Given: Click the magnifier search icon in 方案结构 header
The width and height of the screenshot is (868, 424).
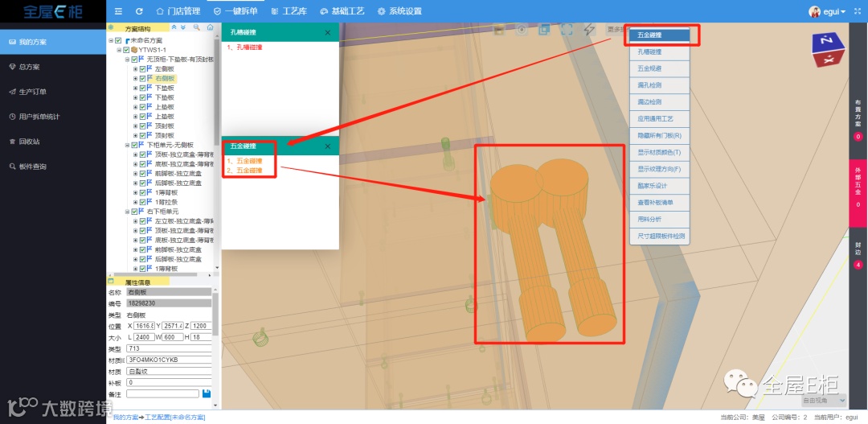Looking at the screenshot, I should 197,27.
